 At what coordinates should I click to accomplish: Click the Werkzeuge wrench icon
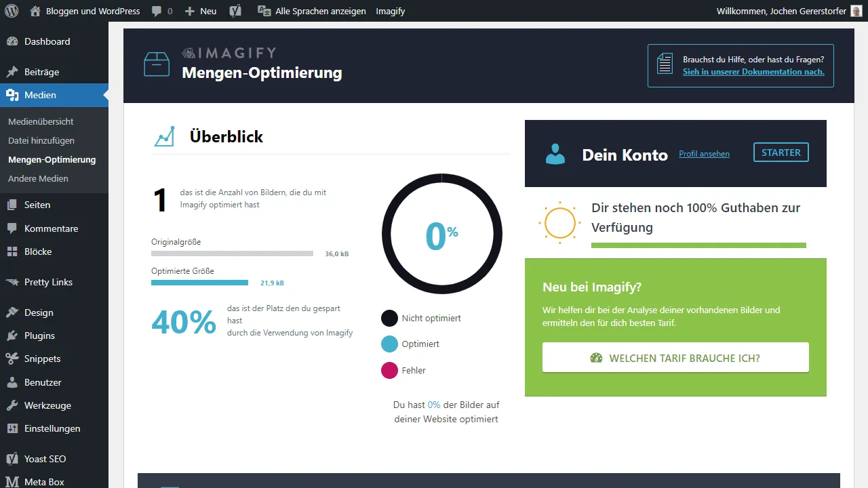pyautogui.click(x=12, y=405)
